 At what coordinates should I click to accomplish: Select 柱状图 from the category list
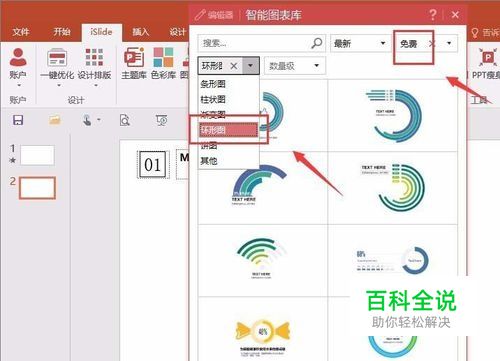point(228,99)
